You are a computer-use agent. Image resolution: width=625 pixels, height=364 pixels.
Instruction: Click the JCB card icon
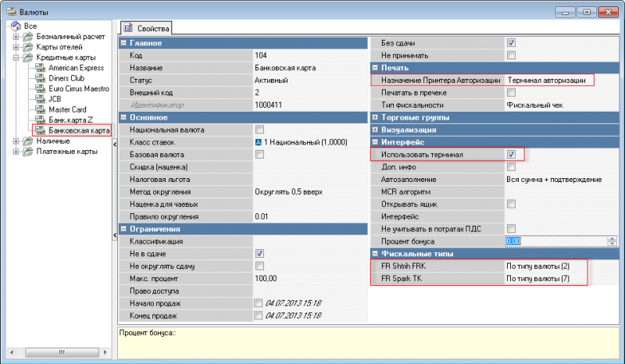click(x=39, y=99)
